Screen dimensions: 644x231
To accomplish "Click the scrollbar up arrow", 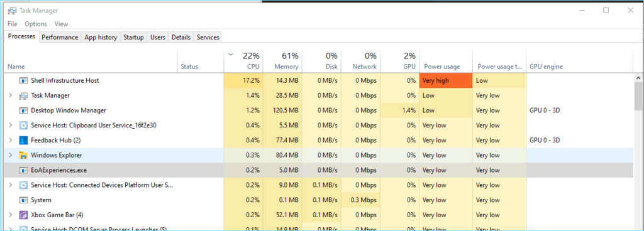I will click(639, 78).
